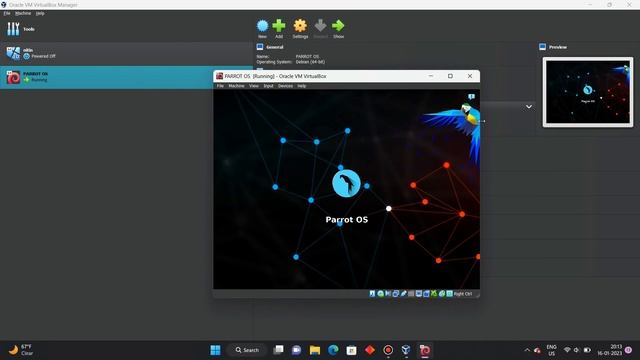Click the network status icon in VM status bar

click(396, 293)
